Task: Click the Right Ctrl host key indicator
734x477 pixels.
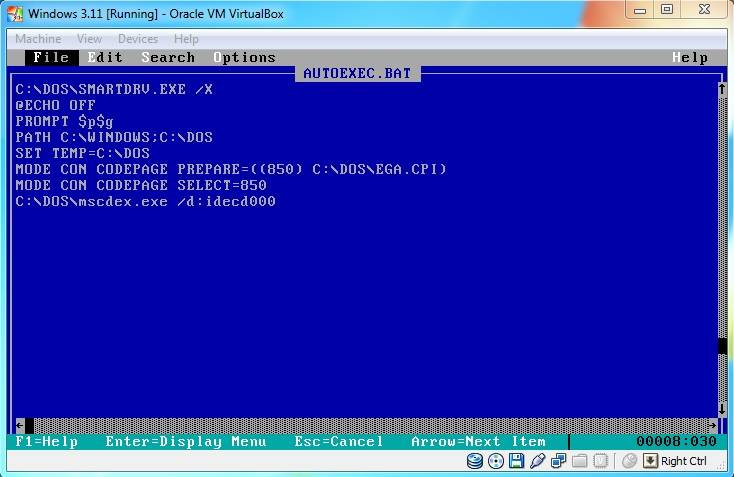Action: click(x=676, y=461)
